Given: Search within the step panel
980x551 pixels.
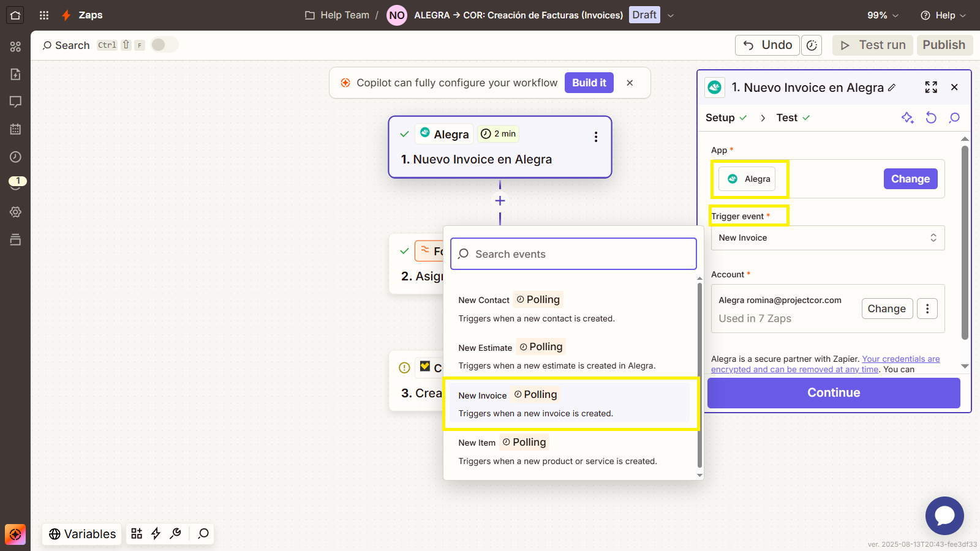Looking at the screenshot, I should click(x=954, y=118).
